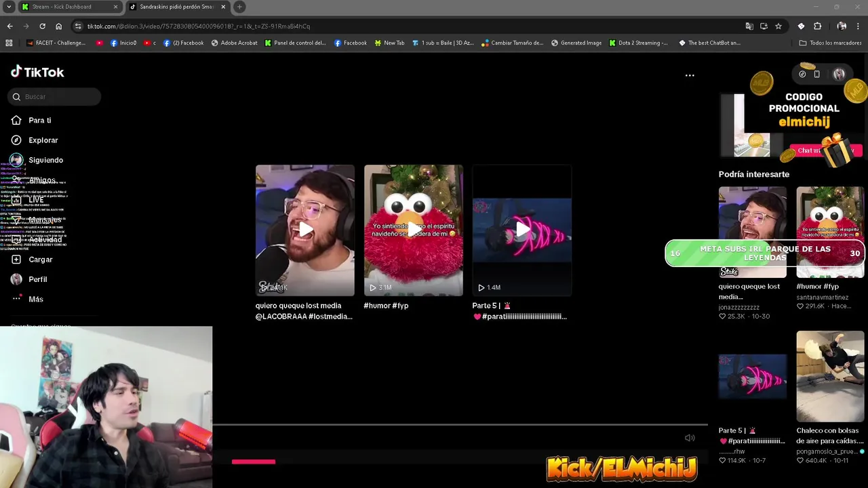Expand the Todos los marcadores folder
868x488 pixels.
click(x=830, y=43)
